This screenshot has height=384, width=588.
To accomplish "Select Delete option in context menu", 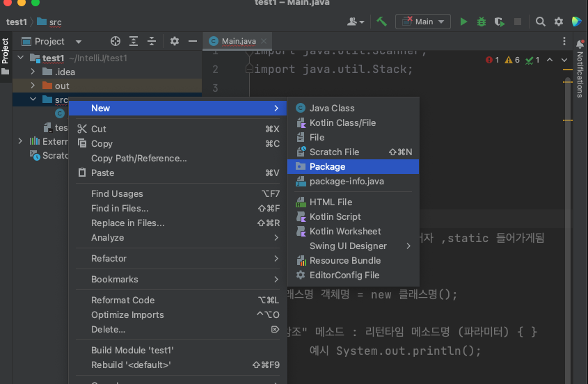I will pyautogui.click(x=177, y=330).
